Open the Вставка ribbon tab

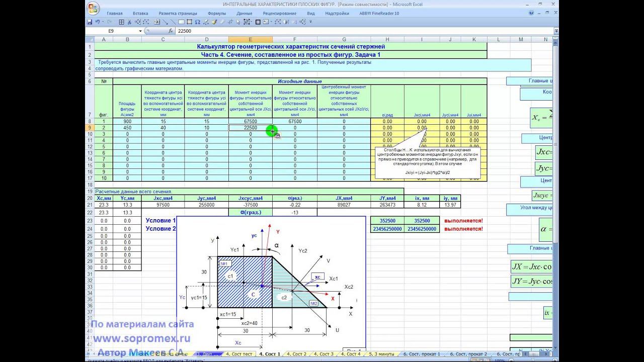[x=140, y=14]
